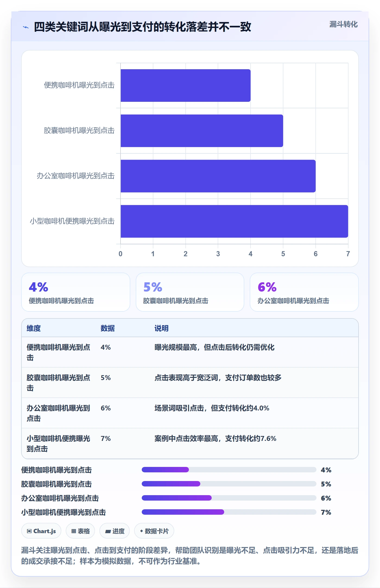Select the 4% data card
The width and height of the screenshot is (380, 588).
[76, 292]
